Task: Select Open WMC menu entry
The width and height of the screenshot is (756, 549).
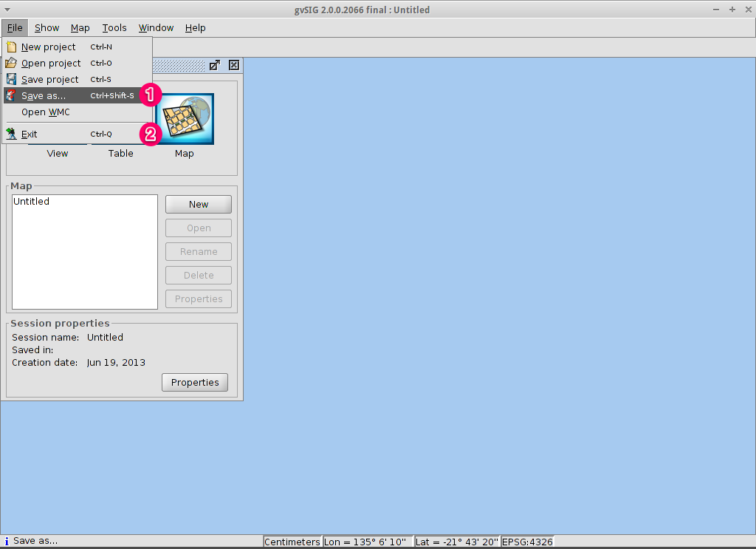Action: click(x=78, y=112)
